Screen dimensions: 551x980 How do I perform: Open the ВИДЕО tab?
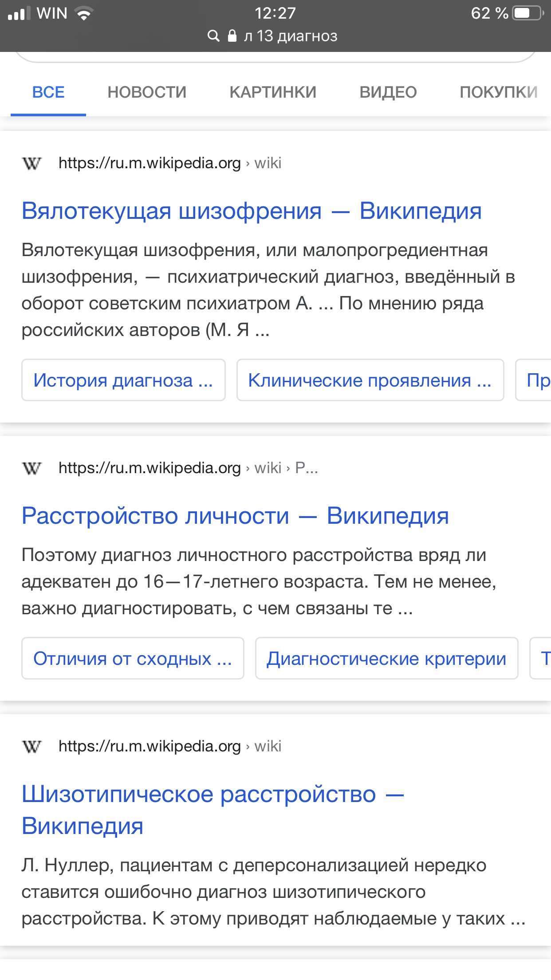[388, 92]
